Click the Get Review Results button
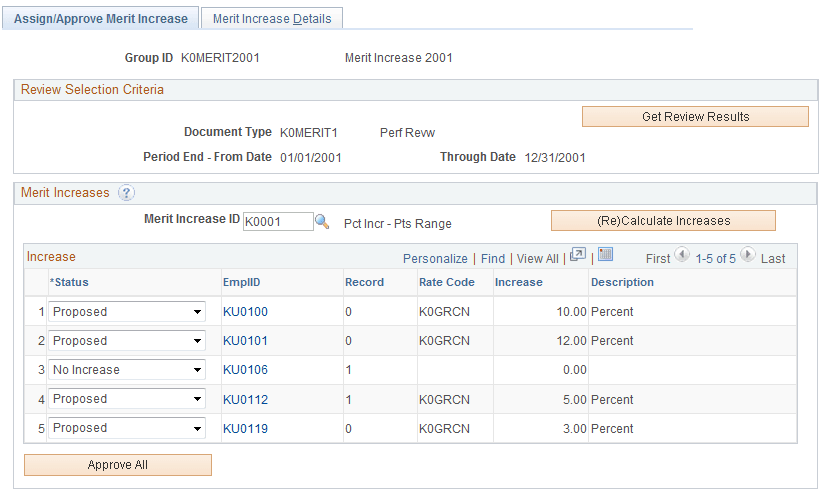The width and height of the screenshot is (833, 496). (695, 117)
